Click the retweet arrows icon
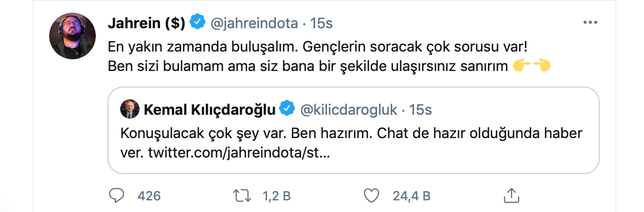644x212 pixels. [x=241, y=196]
